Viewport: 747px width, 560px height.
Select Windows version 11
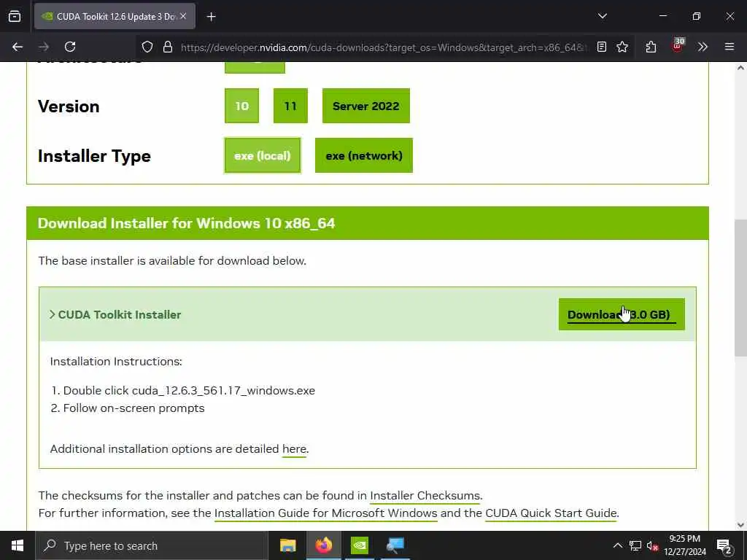(290, 106)
